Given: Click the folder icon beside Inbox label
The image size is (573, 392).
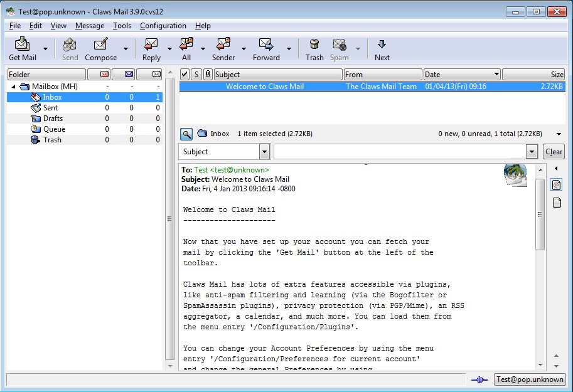Looking at the screenshot, I should [202, 134].
